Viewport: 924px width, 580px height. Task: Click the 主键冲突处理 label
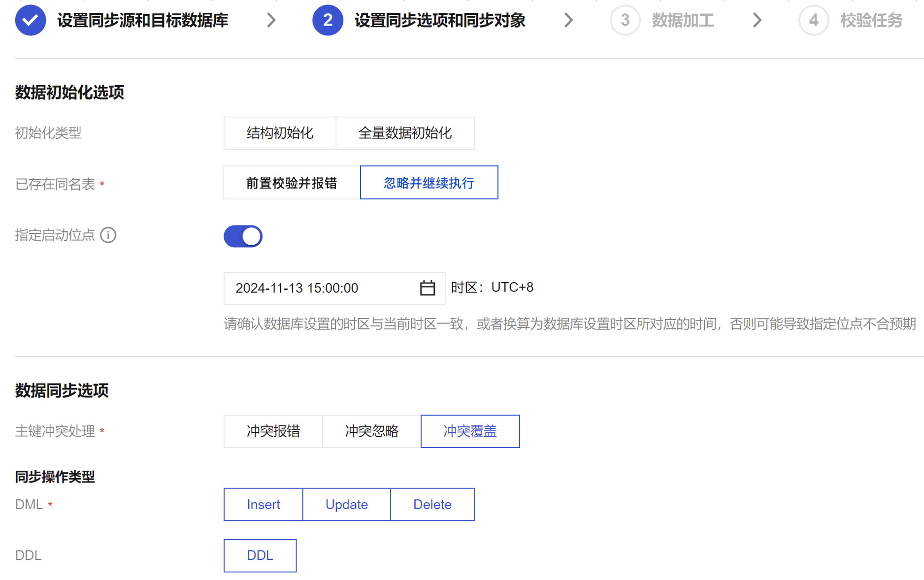pyautogui.click(x=55, y=431)
